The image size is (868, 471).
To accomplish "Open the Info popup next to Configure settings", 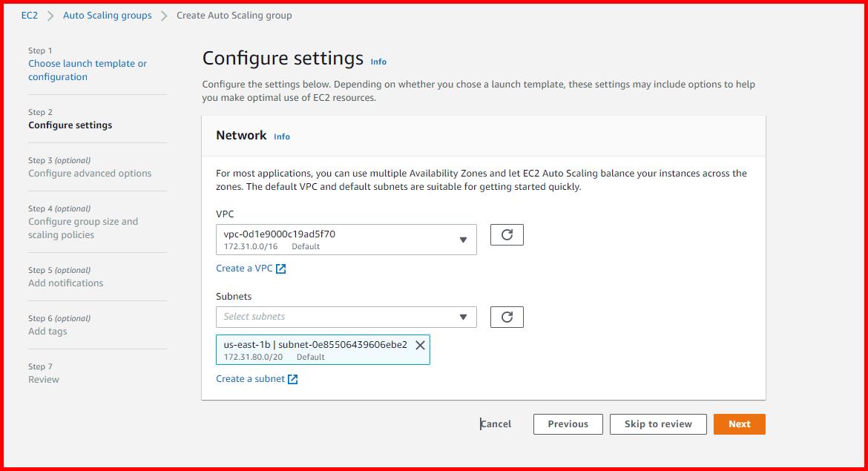I will click(378, 62).
